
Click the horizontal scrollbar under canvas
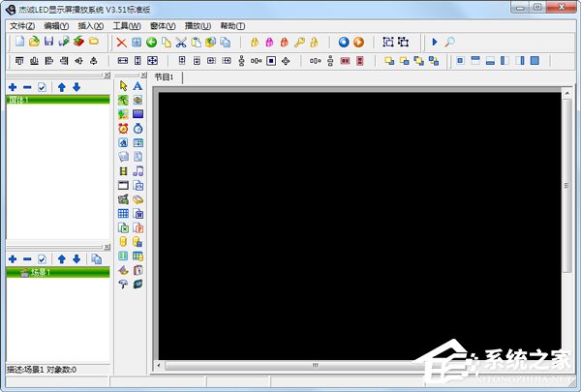coord(358,366)
